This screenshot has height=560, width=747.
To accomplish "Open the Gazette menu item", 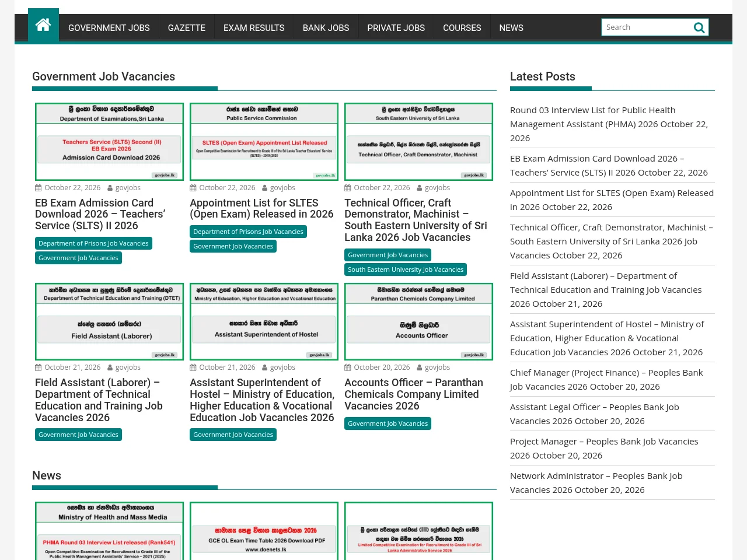I will click(187, 28).
